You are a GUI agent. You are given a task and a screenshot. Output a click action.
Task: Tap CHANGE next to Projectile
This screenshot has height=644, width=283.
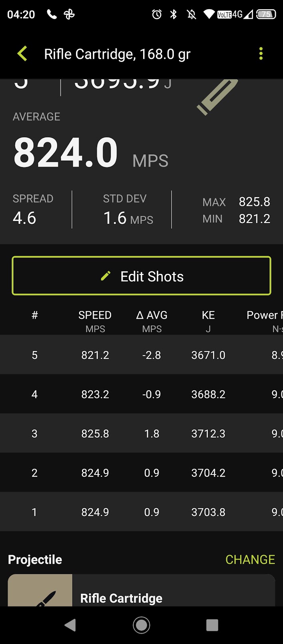pyautogui.click(x=250, y=559)
